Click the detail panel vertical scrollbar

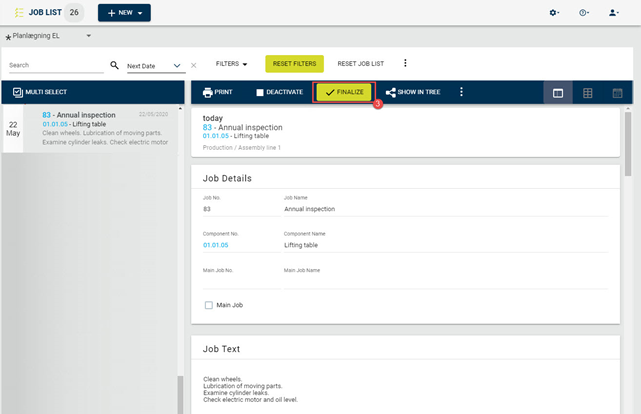pos(628,144)
